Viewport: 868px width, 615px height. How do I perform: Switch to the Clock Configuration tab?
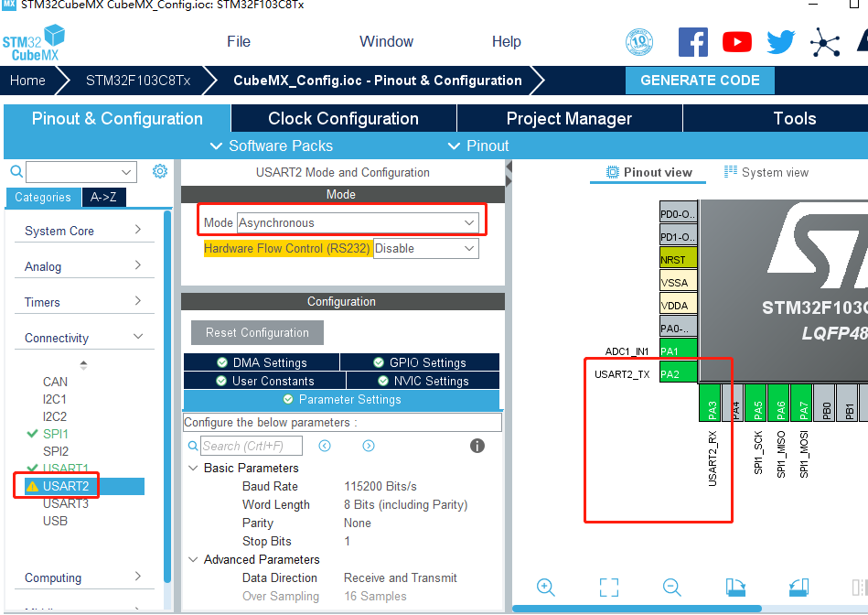pos(343,119)
